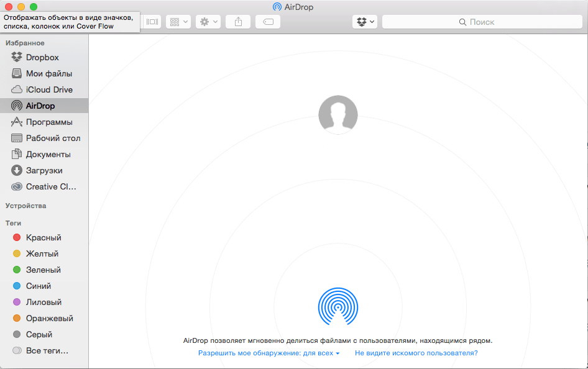This screenshot has height=369, width=588.
Task: Select the Красный red tag
Action: [44, 237]
